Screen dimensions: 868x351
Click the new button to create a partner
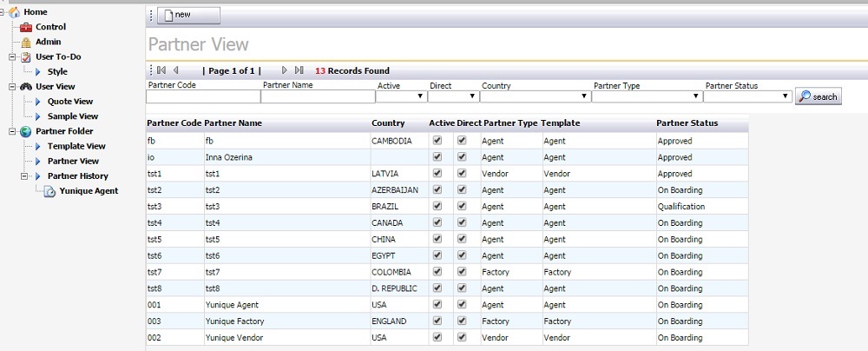(188, 16)
